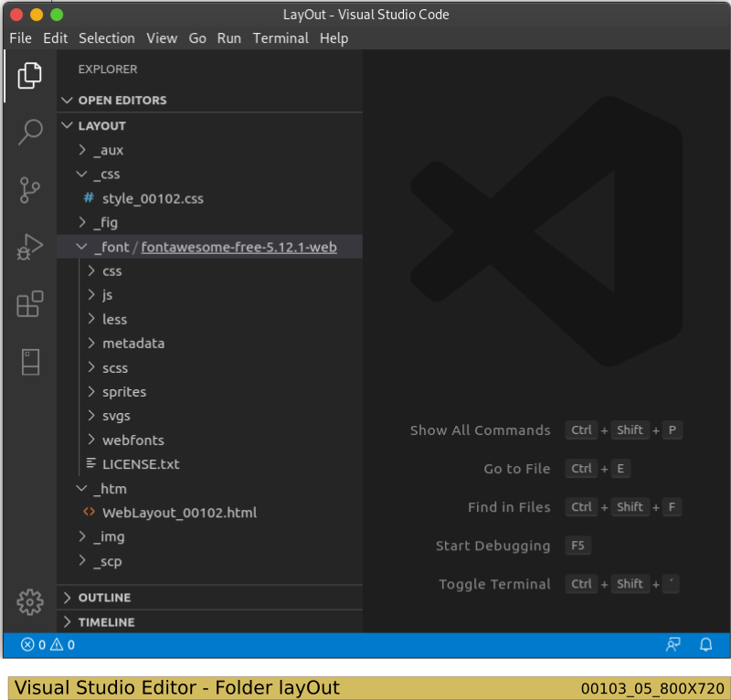Click the Go to File label
This screenshot has width=731, height=700.
(517, 468)
